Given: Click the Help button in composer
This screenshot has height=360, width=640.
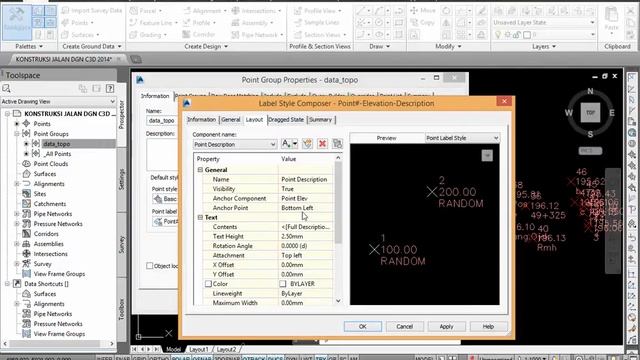Looking at the screenshot, I should coord(488,327).
